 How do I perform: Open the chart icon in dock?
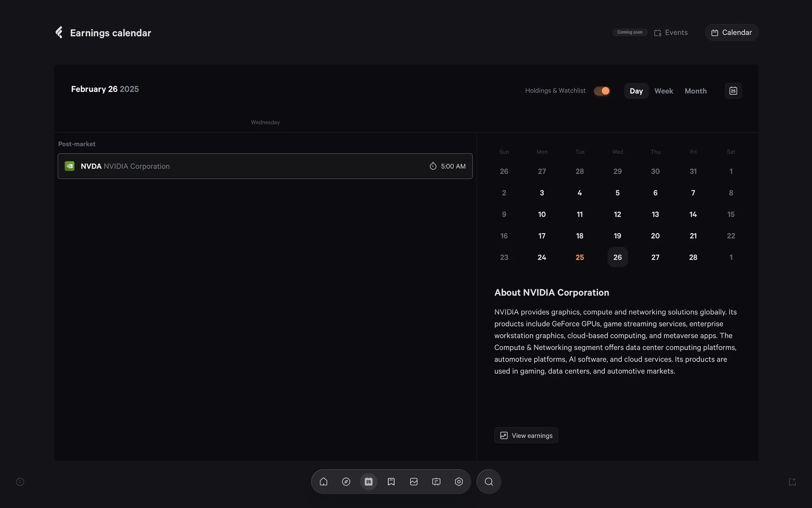point(414,482)
